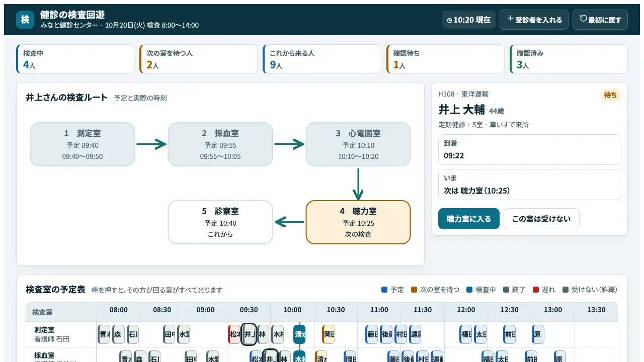The width and height of the screenshot is (644, 362).
Task: Select the 原 bar in the 測定室 row
Action: coord(538,334)
